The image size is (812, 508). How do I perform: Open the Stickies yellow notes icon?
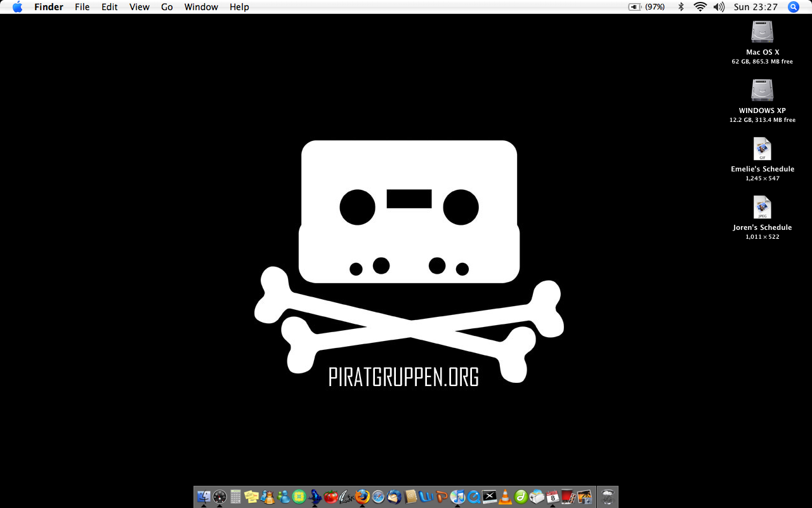[251, 497]
